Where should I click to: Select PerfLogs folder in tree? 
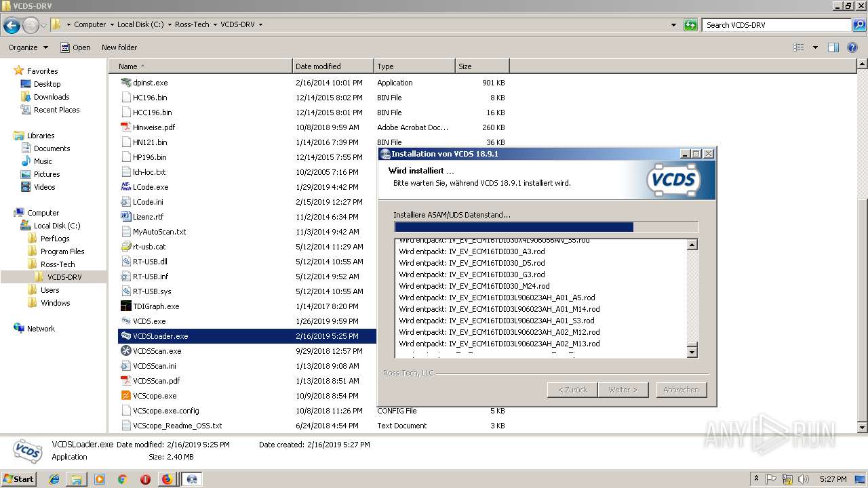point(55,239)
